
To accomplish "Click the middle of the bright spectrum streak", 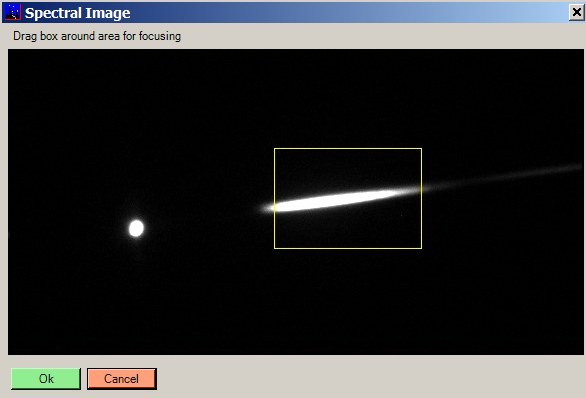I will coord(336,200).
